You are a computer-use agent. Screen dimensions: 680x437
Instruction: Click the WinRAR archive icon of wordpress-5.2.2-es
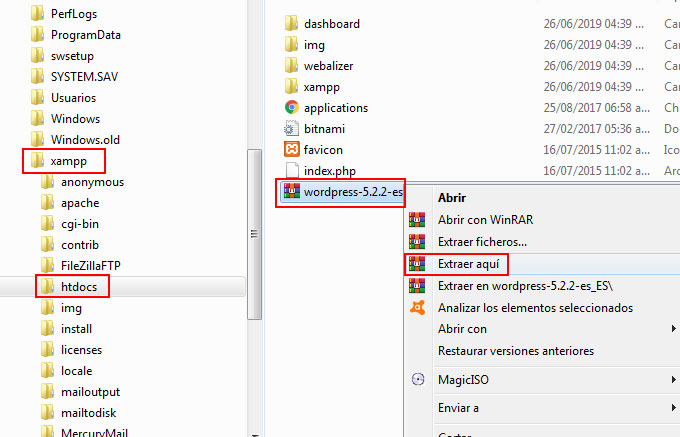click(292, 191)
